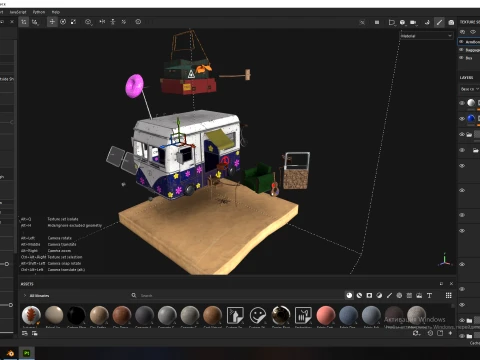Filter assets by fonts T icon

(x=429, y=295)
